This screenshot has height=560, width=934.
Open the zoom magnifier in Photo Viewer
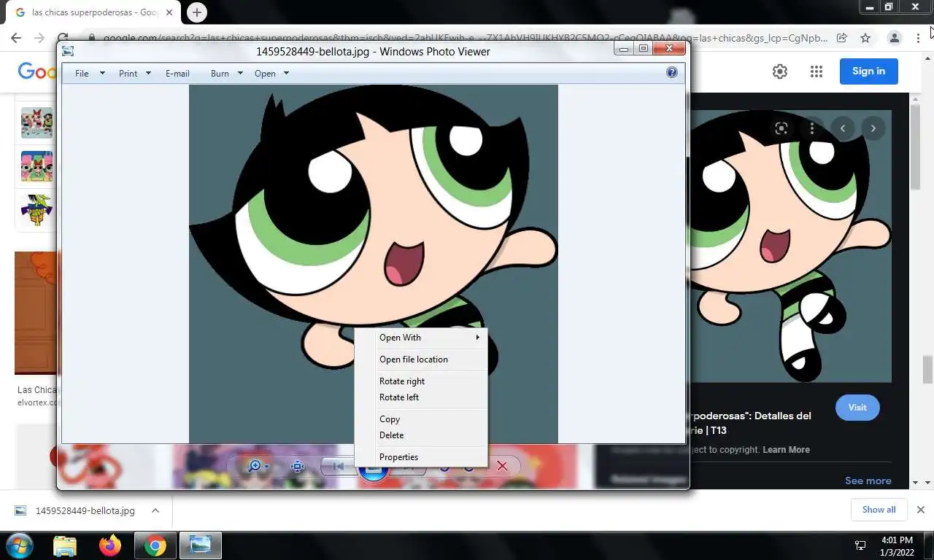255,466
